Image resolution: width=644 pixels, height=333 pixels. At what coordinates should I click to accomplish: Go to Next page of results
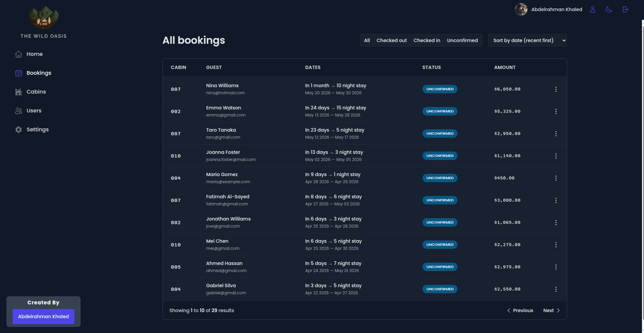(x=552, y=310)
